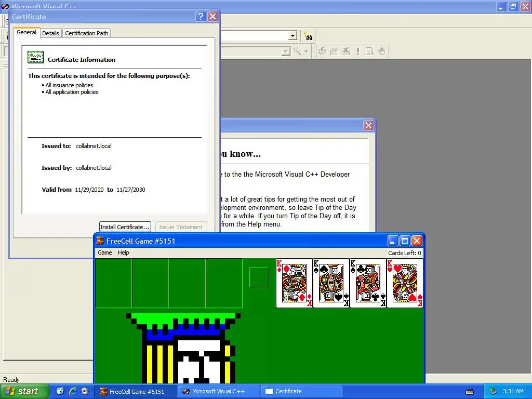Click the Execute Program exclamation mark icon
The image size is (532, 399).
point(357,51)
